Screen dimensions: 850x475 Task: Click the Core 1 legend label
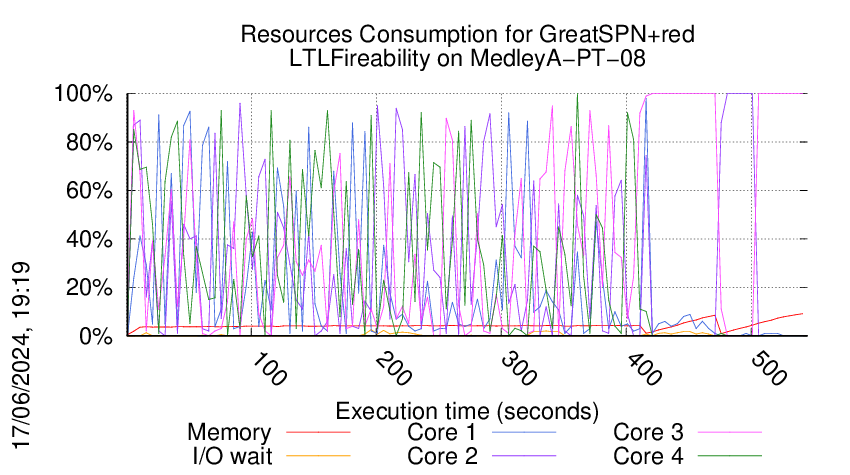pos(441,433)
